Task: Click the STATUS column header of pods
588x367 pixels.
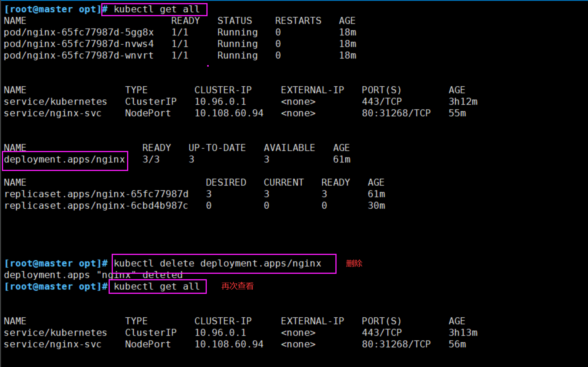Action: point(235,21)
